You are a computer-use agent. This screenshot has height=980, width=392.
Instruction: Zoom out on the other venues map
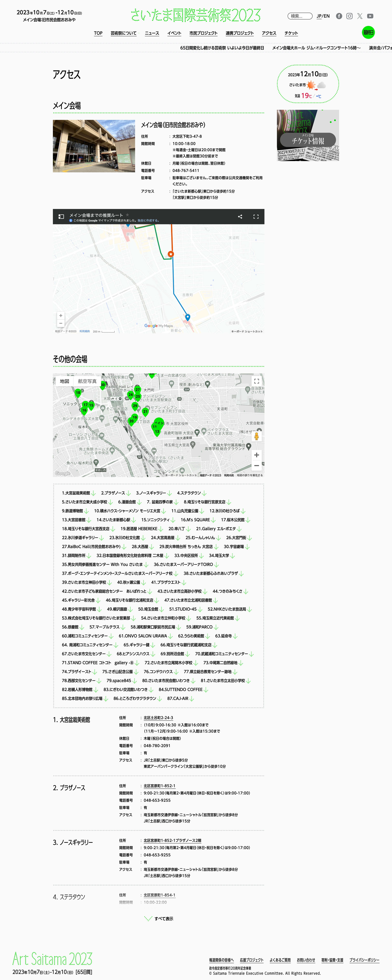click(x=256, y=465)
